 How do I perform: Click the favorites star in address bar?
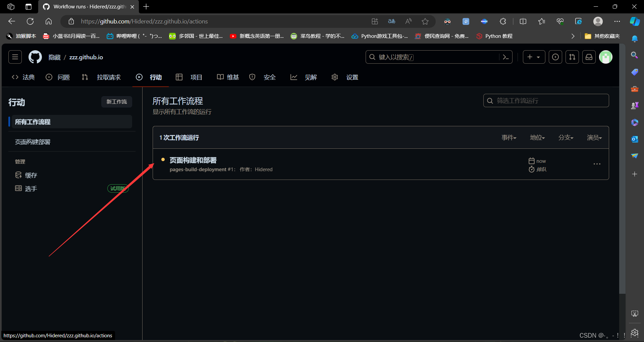[x=425, y=21]
